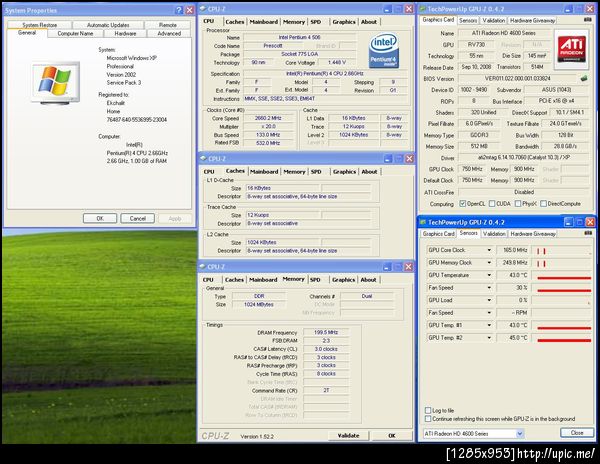
Task: Open the GPU Temp. #1 sensor dropdown
Action: (489, 325)
